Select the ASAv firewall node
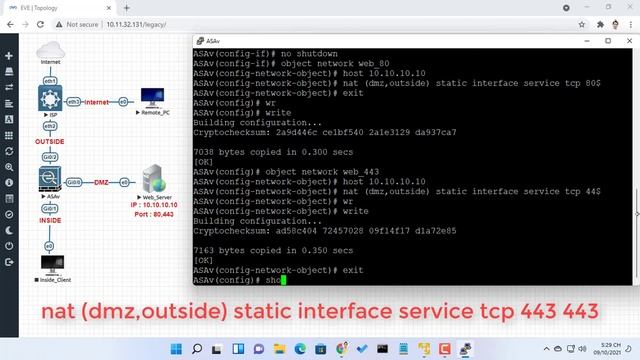 point(50,179)
